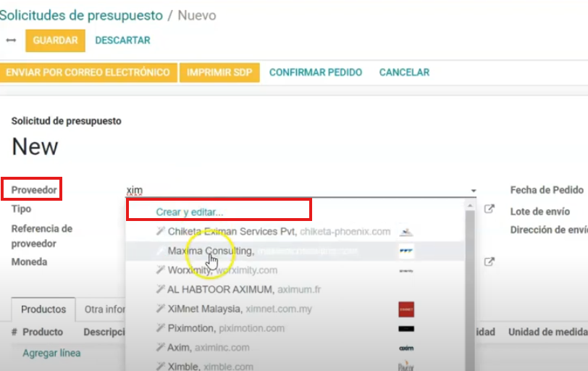
Task: Click the wand icon beside Worximity
Action: point(161,270)
